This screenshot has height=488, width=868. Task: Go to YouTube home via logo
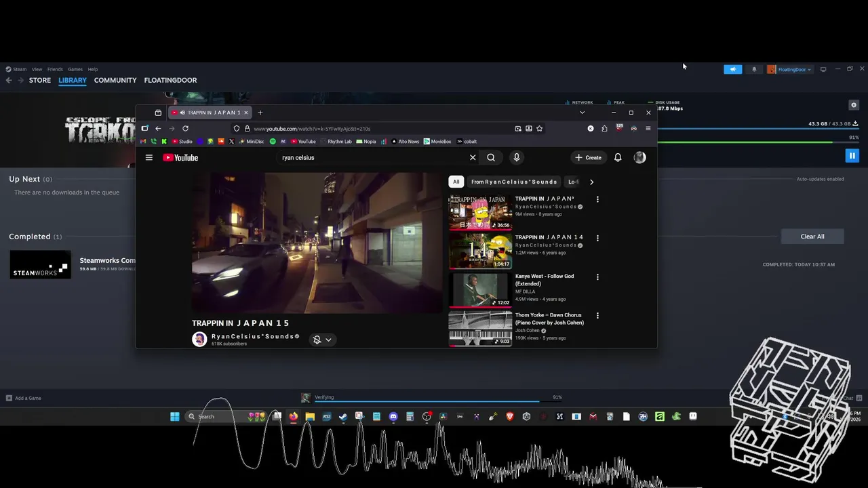tap(180, 157)
